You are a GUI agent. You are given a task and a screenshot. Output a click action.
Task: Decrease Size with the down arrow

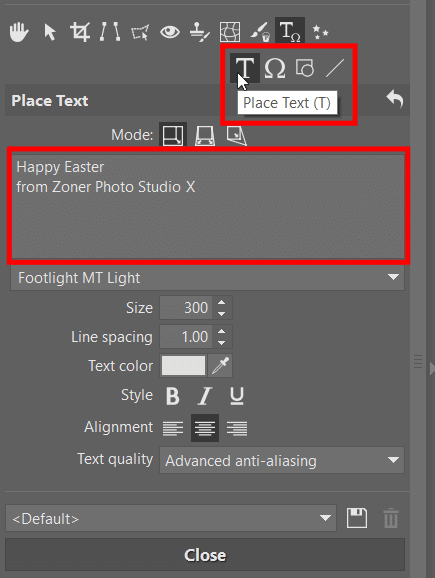click(222, 314)
